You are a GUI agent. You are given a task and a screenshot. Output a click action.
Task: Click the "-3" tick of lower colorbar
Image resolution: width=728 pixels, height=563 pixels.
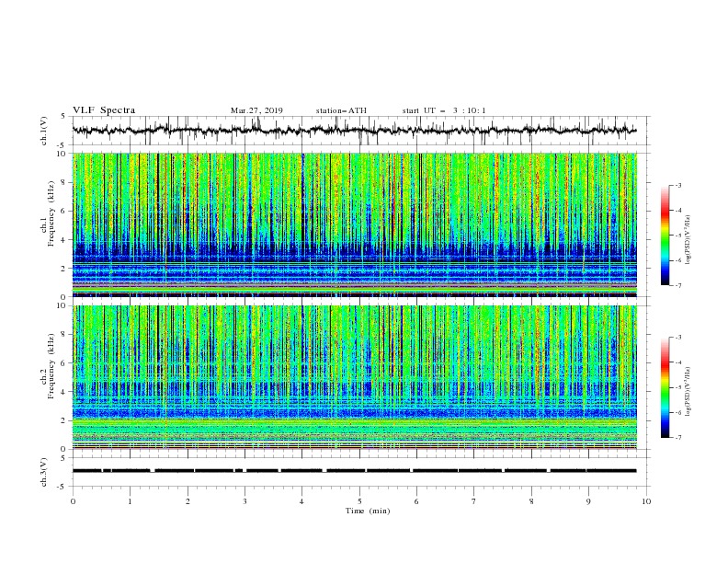677,338
